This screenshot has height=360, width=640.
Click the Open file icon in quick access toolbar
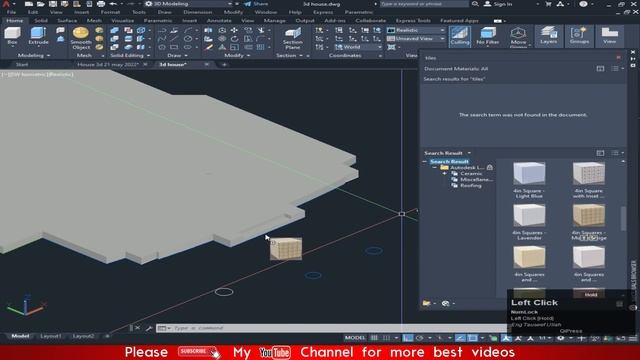click(x=40, y=4)
